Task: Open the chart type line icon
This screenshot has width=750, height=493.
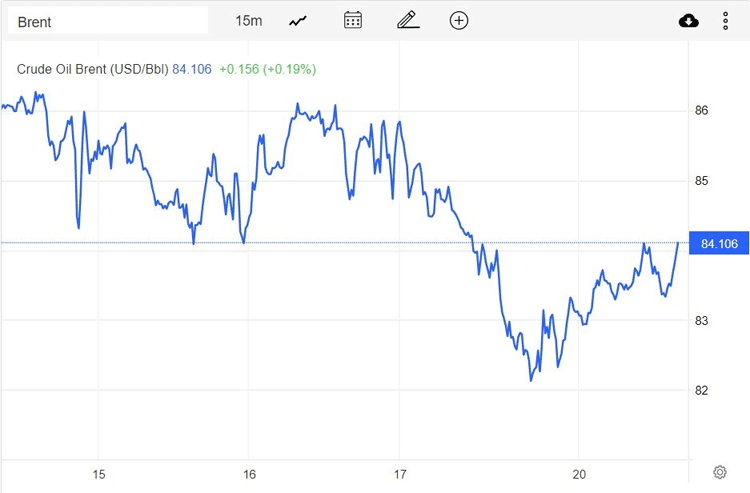Action: 298,21
